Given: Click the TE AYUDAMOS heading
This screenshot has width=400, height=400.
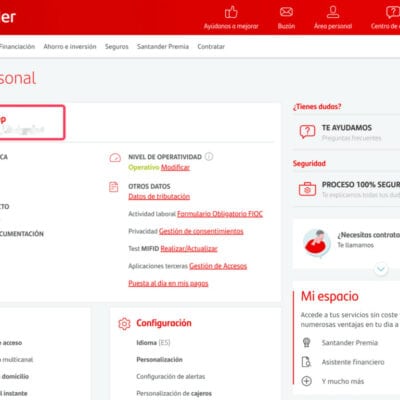Looking at the screenshot, I should point(347,128).
